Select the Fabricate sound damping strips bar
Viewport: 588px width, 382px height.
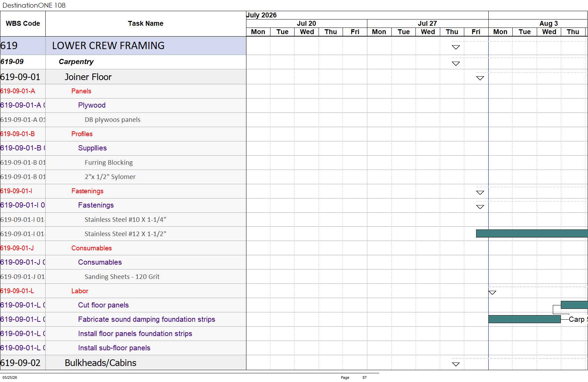(x=525, y=319)
